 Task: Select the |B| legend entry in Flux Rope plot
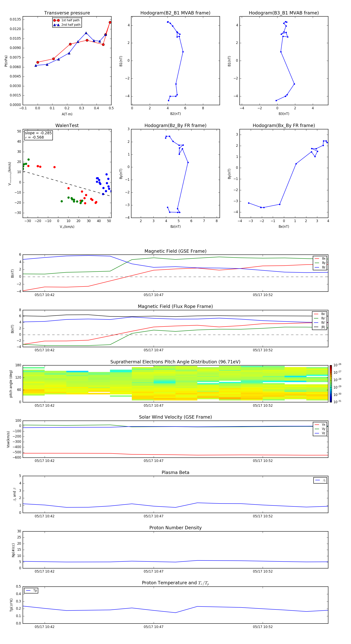tap(320, 327)
